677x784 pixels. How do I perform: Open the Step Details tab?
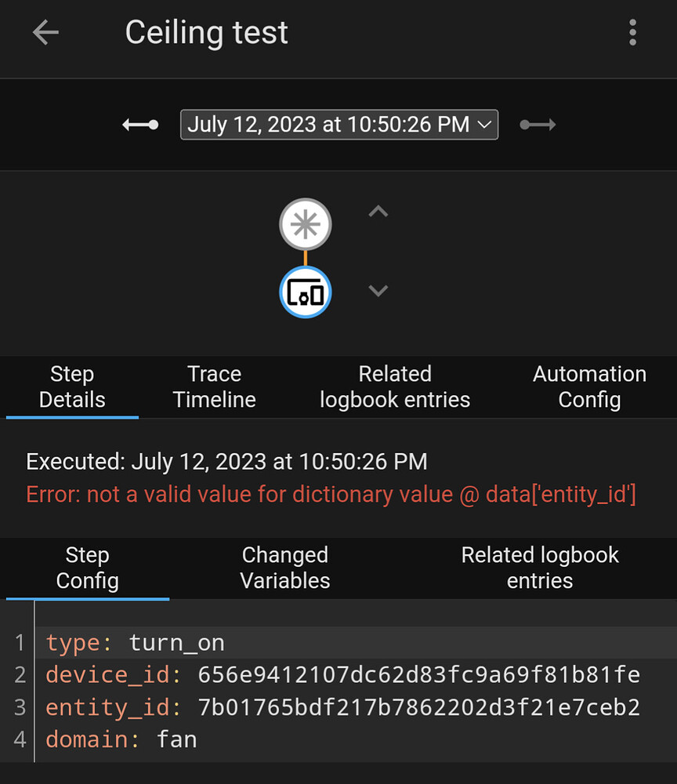71,387
